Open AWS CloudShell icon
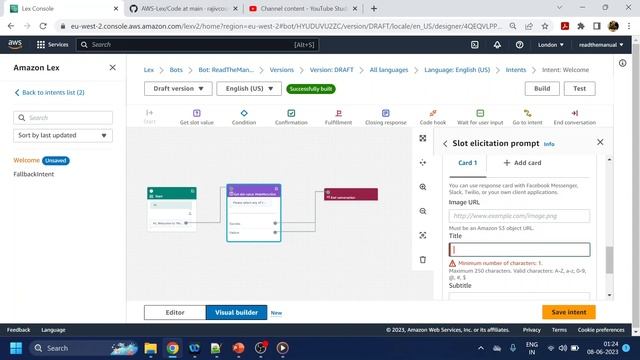This screenshot has width=640, height=360. 475,44
